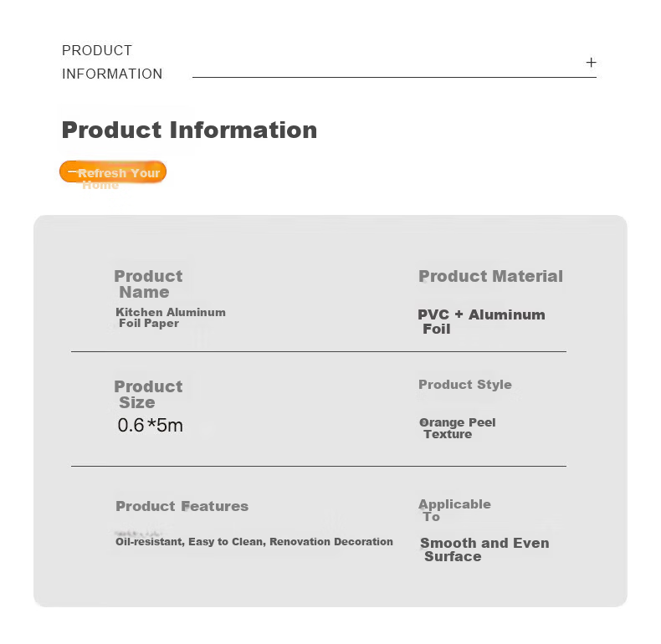Click the Applicable To label
This screenshot has width=661, height=644.
click(x=454, y=510)
